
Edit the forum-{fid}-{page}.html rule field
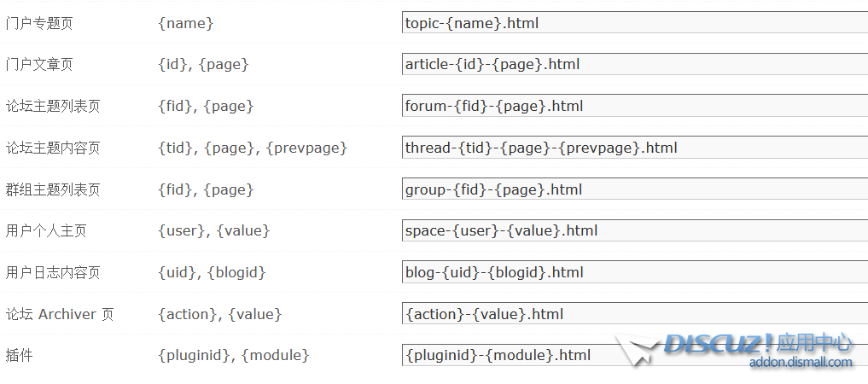click(x=635, y=106)
